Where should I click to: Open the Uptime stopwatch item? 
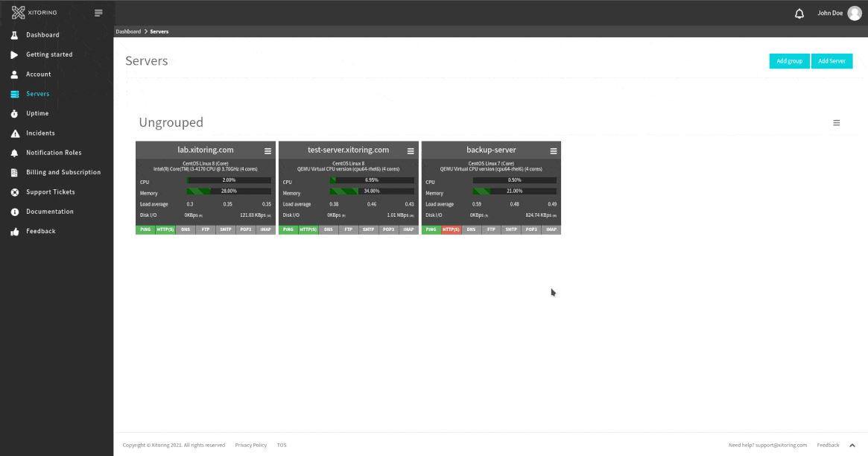tap(37, 113)
